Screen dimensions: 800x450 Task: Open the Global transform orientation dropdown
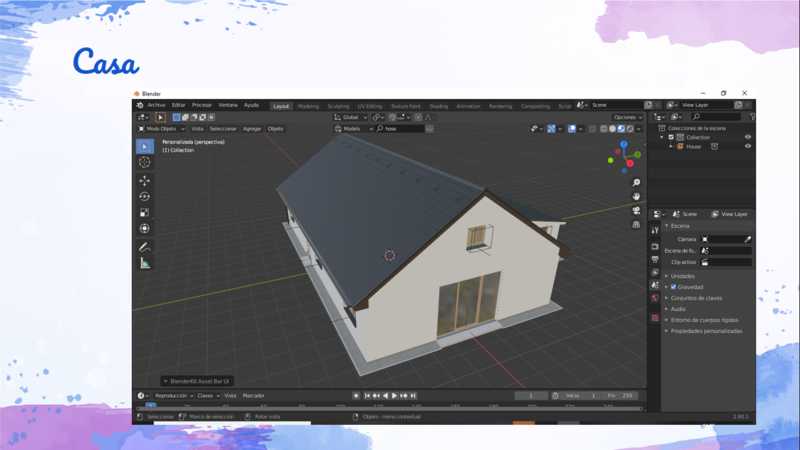[x=351, y=117]
